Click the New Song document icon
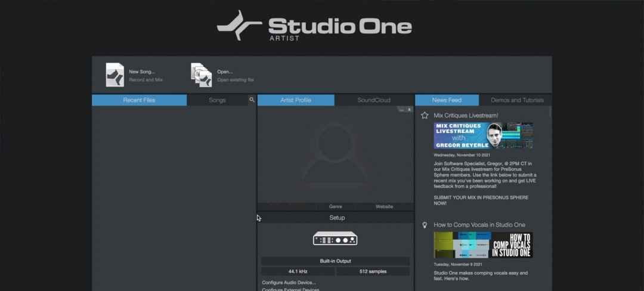Screen dimensions: 644x291 114,75
